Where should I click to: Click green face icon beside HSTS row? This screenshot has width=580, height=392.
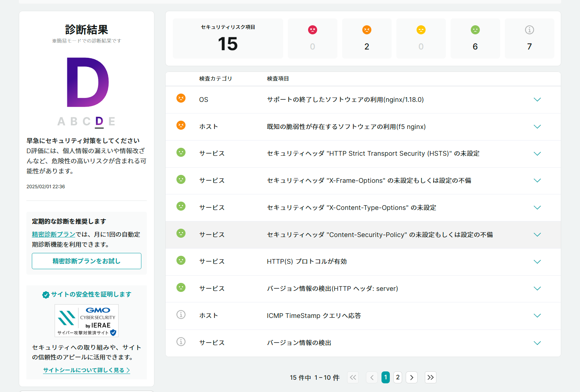pyautogui.click(x=181, y=152)
